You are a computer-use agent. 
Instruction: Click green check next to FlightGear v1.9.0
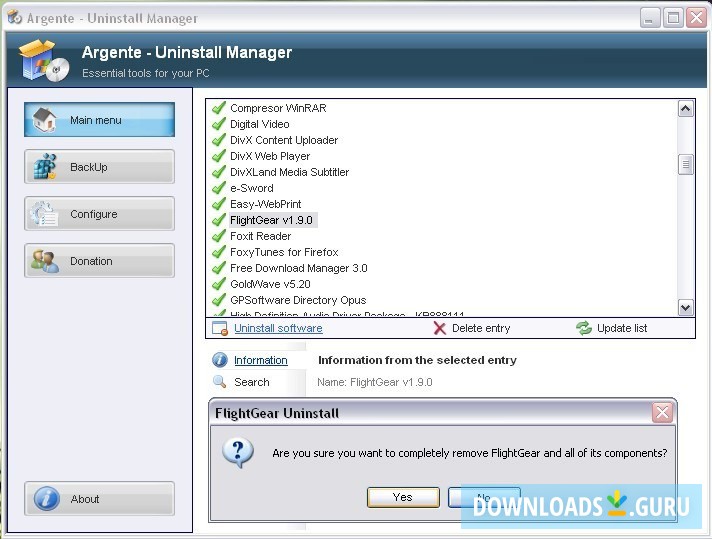click(x=219, y=220)
